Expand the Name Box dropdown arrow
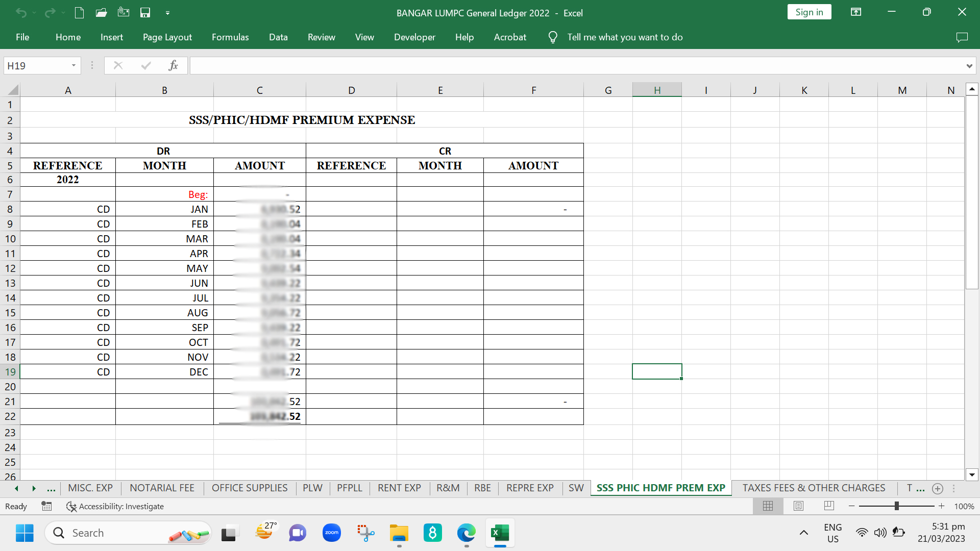This screenshot has height=551, width=980. tap(73, 65)
